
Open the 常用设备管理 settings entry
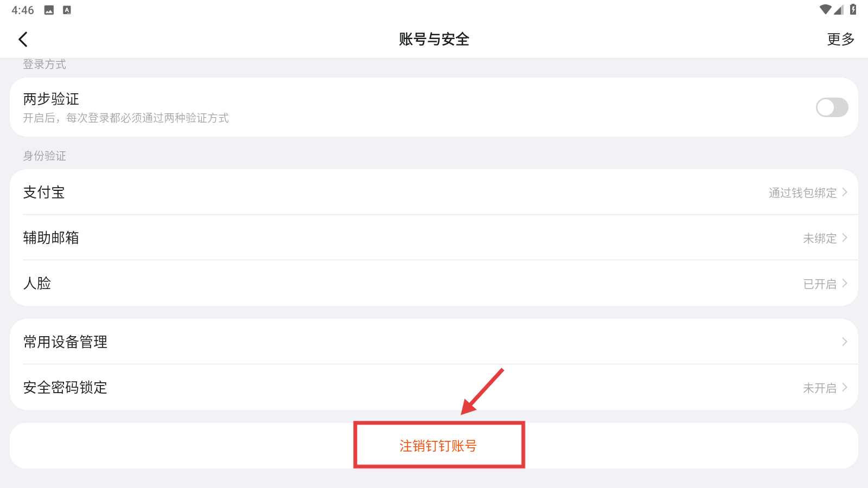(x=434, y=342)
